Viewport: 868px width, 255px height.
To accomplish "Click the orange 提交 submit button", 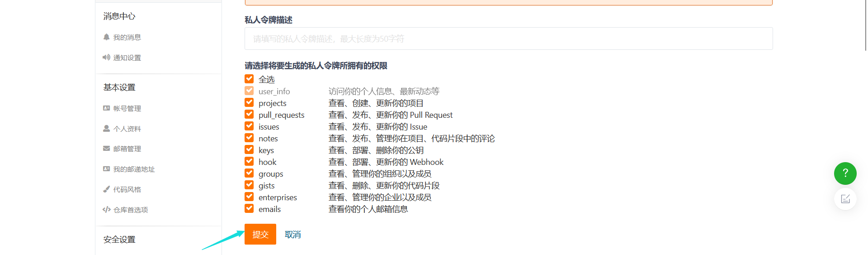I will (x=260, y=234).
